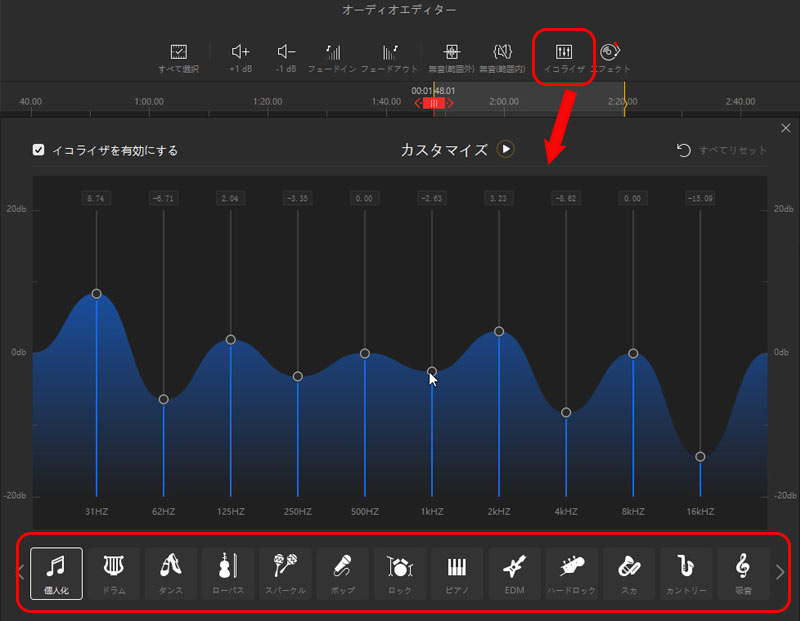
Task: Apply a fade-in (フェードイン) to the audio
Action: pos(333,55)
